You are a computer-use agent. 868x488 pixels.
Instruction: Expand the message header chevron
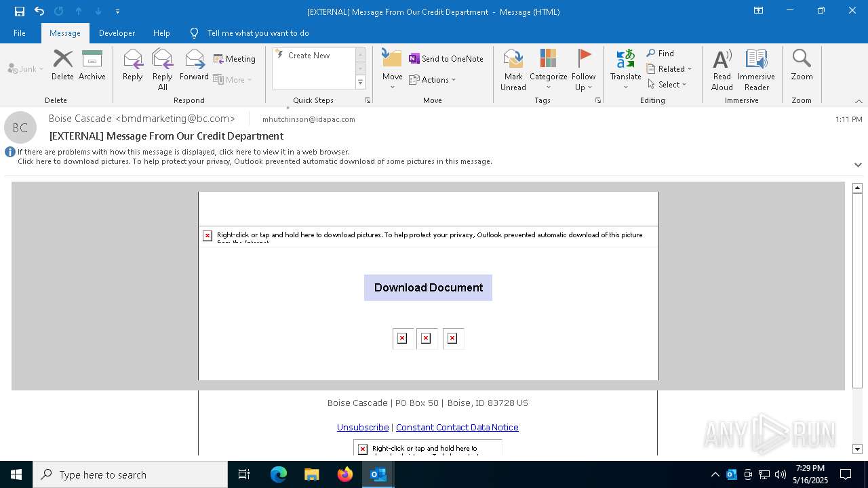(858, 165)
